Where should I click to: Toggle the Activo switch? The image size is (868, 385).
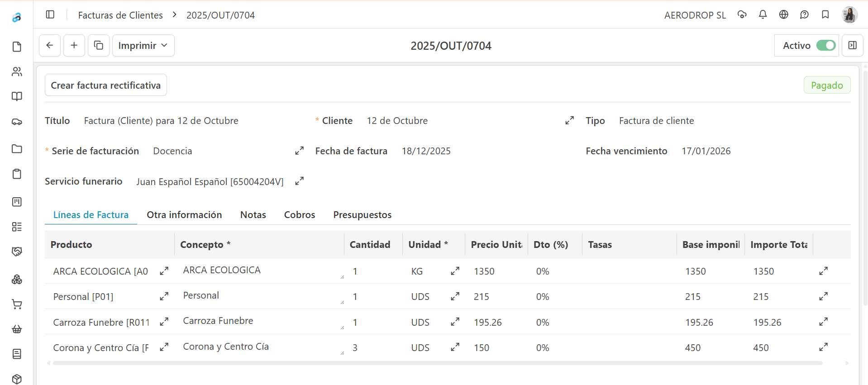[x=825, y=45]
